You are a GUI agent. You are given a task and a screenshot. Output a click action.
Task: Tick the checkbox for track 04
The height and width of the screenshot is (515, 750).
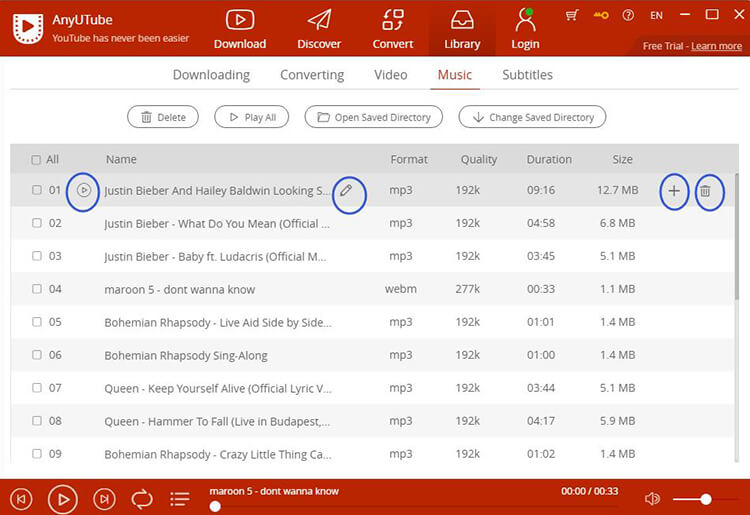click(x=37, y=289)
